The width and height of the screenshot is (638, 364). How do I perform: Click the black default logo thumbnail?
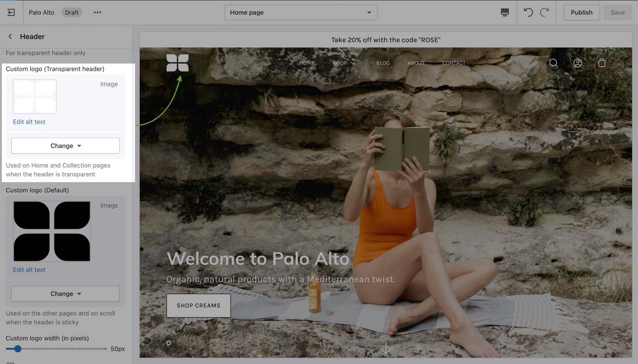click(52, 231)
